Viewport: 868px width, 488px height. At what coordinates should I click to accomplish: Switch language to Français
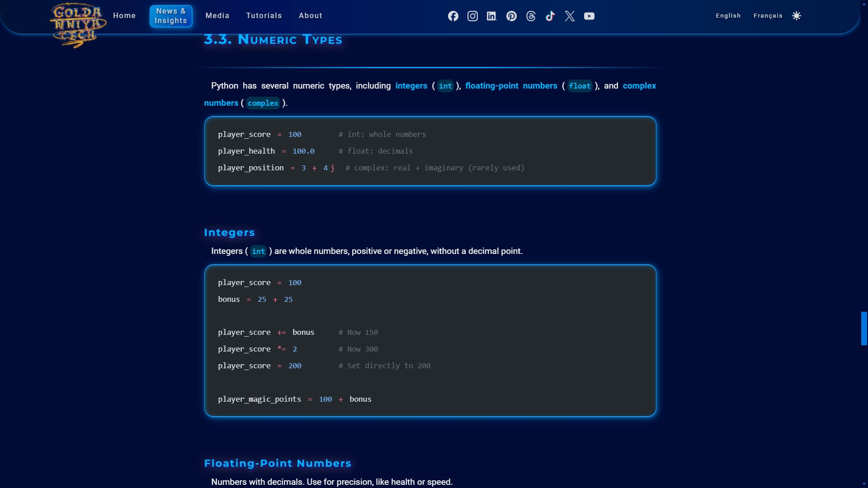click(769, 15)
